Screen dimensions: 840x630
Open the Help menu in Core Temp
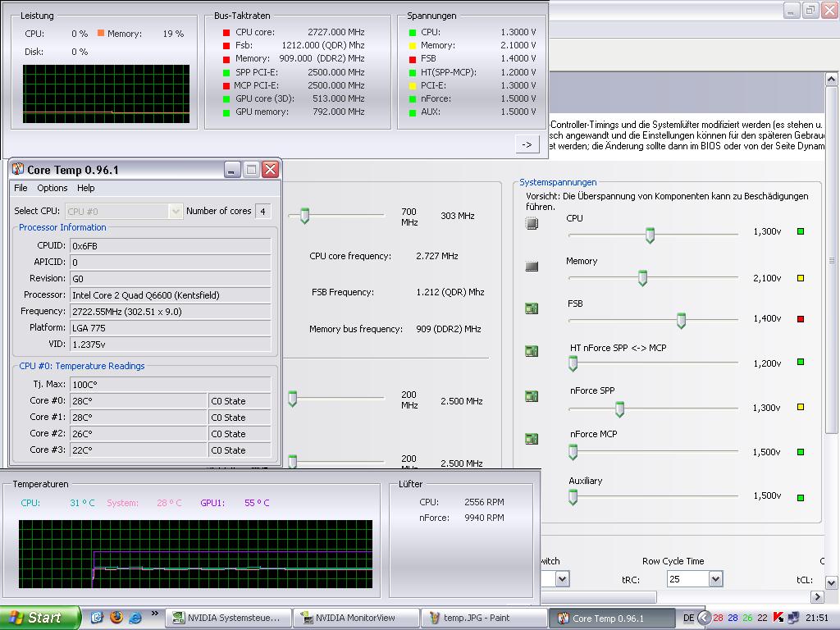85,188
